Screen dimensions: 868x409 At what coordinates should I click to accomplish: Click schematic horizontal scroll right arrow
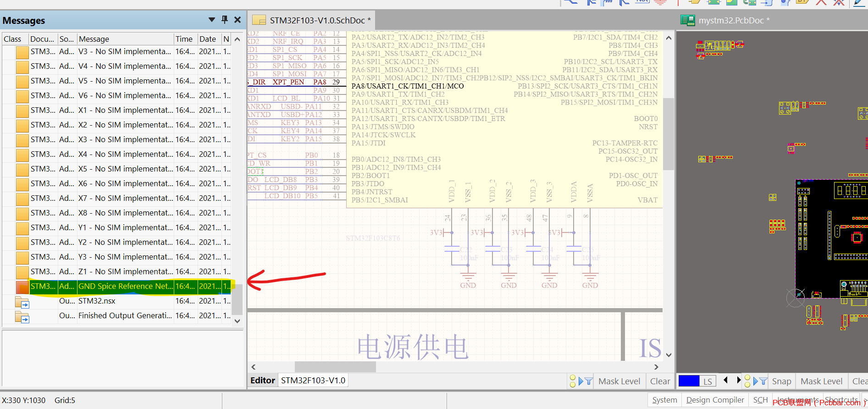(x=656, y=367)
